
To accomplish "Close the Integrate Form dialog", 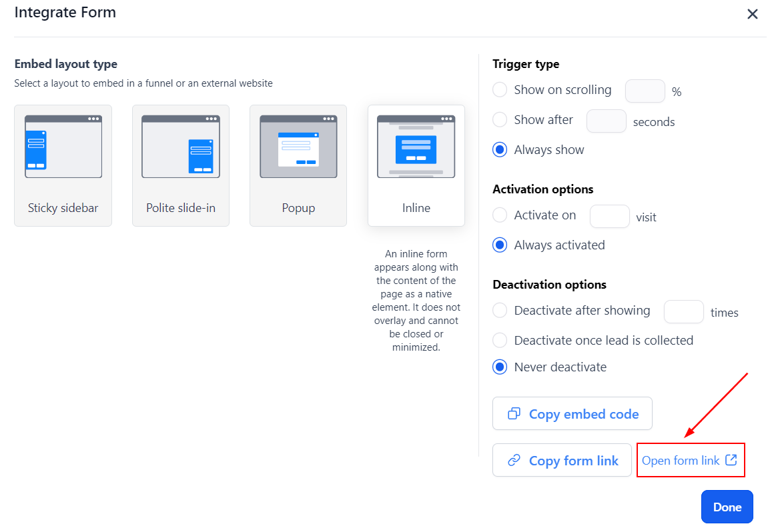I will 753,14.
